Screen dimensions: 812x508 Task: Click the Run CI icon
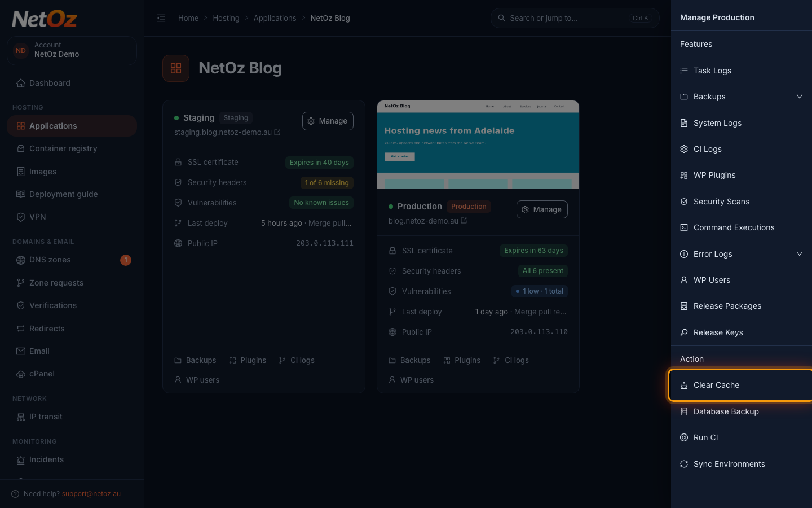coord(684,437)
